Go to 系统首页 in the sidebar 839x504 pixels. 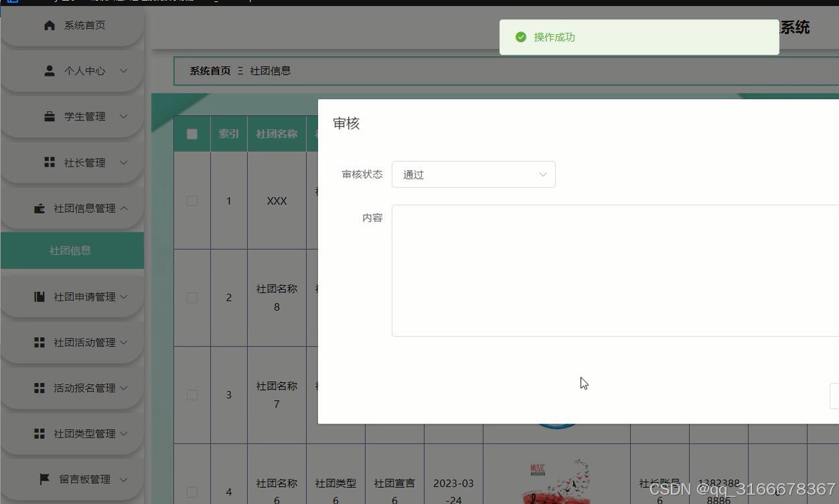72,25
